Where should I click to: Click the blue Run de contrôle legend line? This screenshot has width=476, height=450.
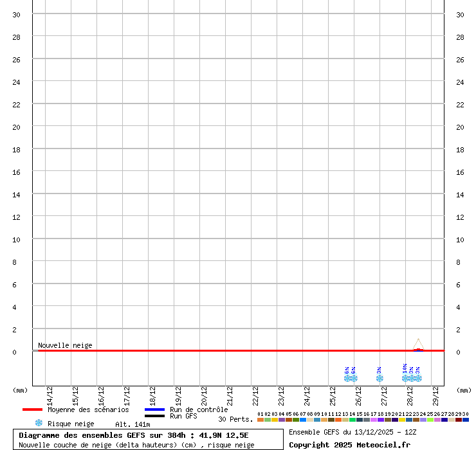(154, 410)
